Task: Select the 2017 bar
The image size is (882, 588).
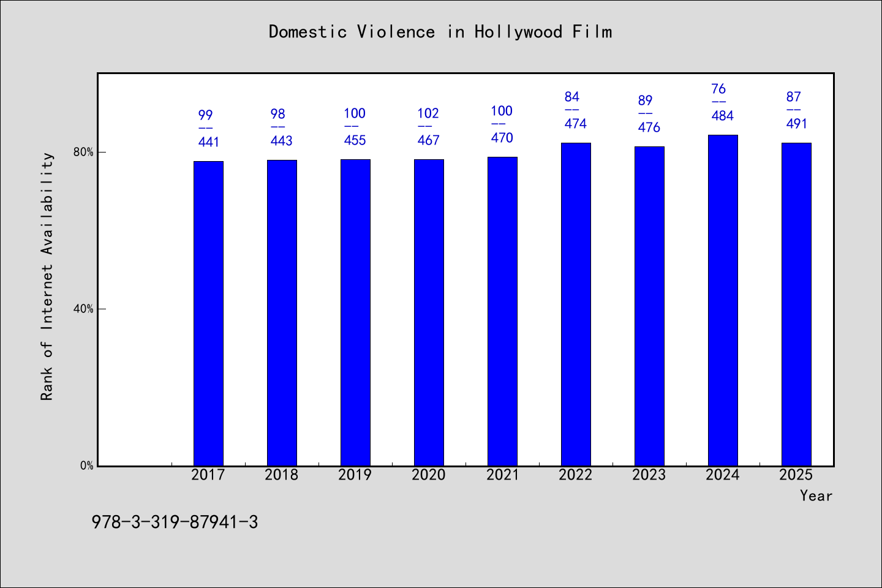Action: [208, 314]
